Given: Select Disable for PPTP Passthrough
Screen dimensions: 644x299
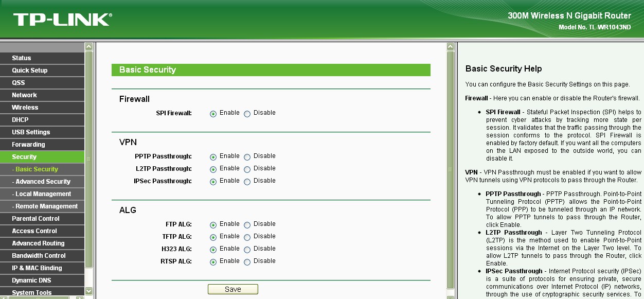Looking at the screenshot, I should coord(247,157).
